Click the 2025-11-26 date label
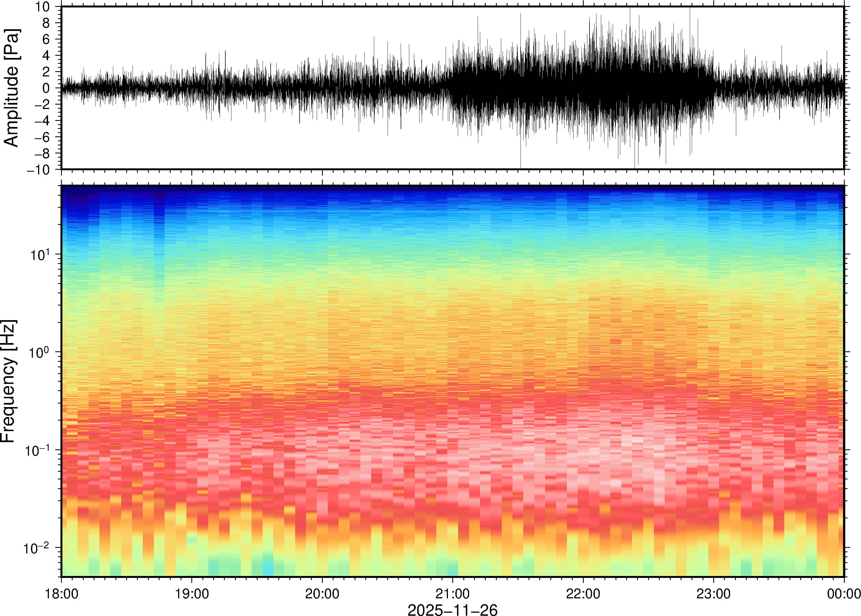The width and height of the screenshot is (861, 616). tap(452, 610)
